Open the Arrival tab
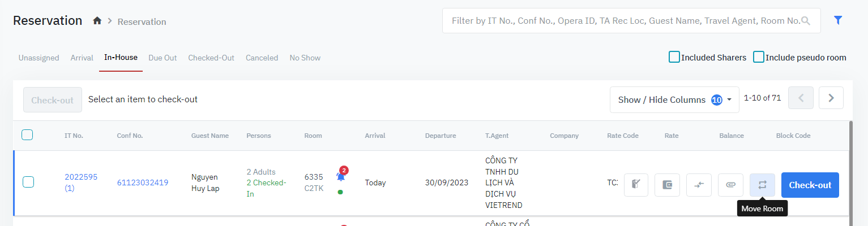The height and width of the screenshot is (226, 868). 82,58
